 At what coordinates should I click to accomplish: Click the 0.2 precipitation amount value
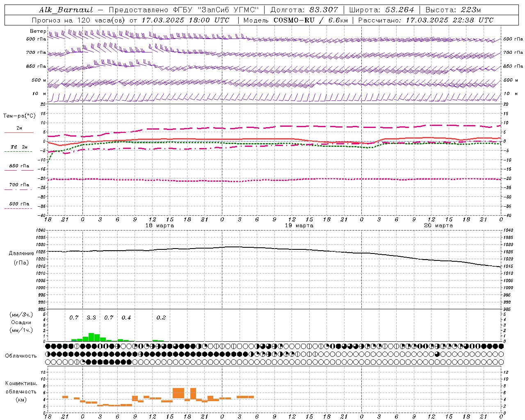point(161,318)
